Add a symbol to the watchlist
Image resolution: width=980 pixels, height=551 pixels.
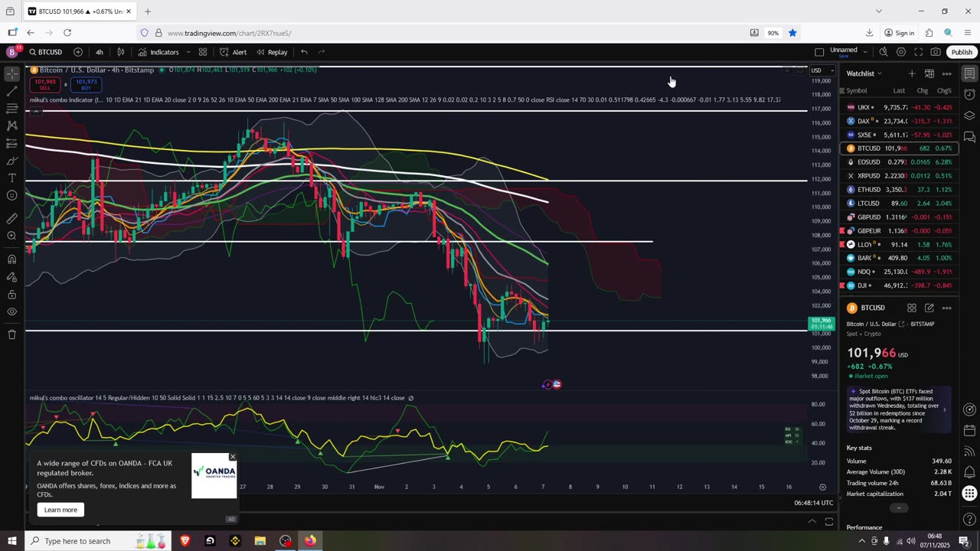coord(912,73)
